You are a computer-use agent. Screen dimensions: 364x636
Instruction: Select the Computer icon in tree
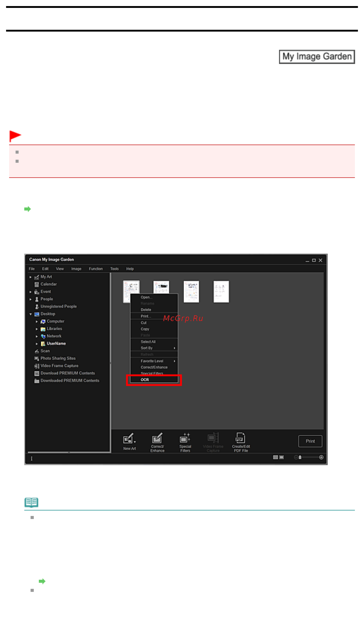click(x=43, y=322)
